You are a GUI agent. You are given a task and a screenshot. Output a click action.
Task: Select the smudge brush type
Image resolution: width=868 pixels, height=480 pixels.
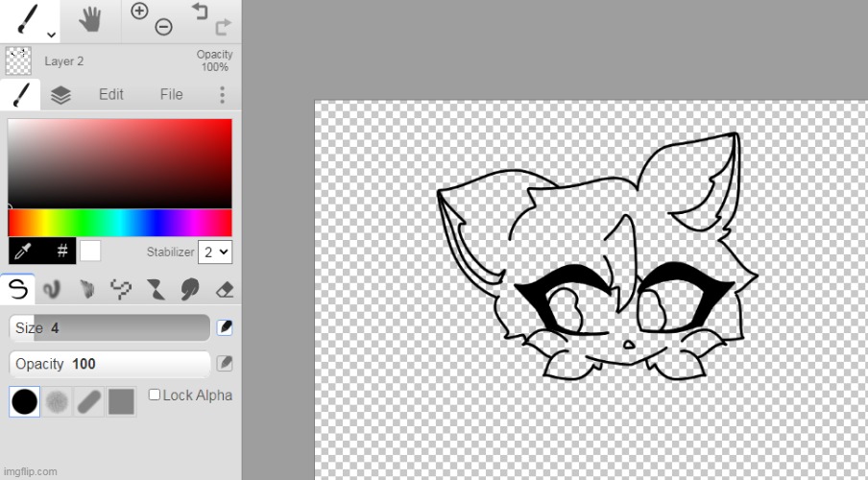click(190, 289)
